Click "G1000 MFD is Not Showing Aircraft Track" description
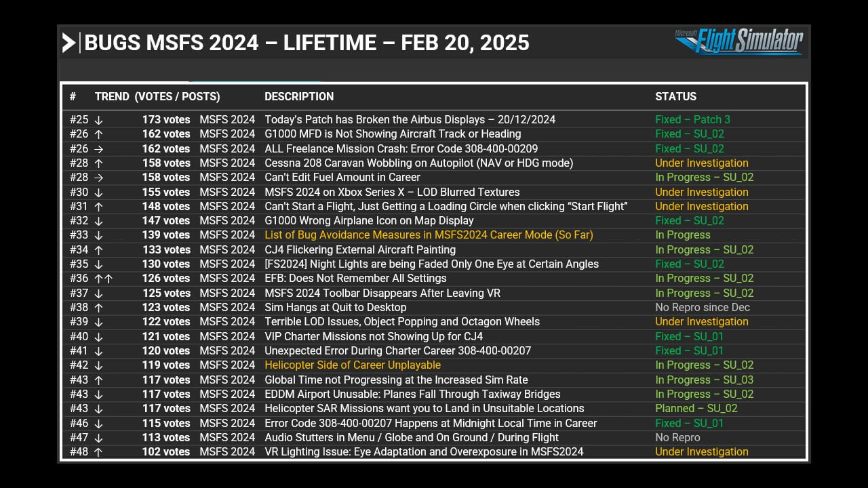 (393, 134)
